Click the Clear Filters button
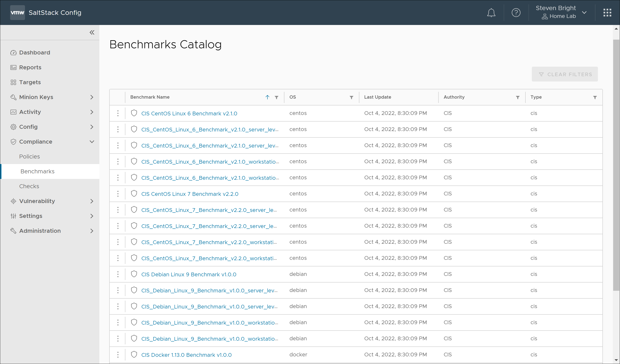The height and width of the screenshot is (364, 620). [564, 74]
